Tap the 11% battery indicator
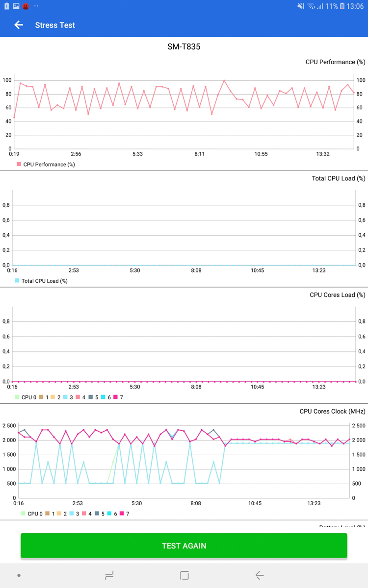The height and width of the screenshot is (588, 368). click(x=335, y=6)
